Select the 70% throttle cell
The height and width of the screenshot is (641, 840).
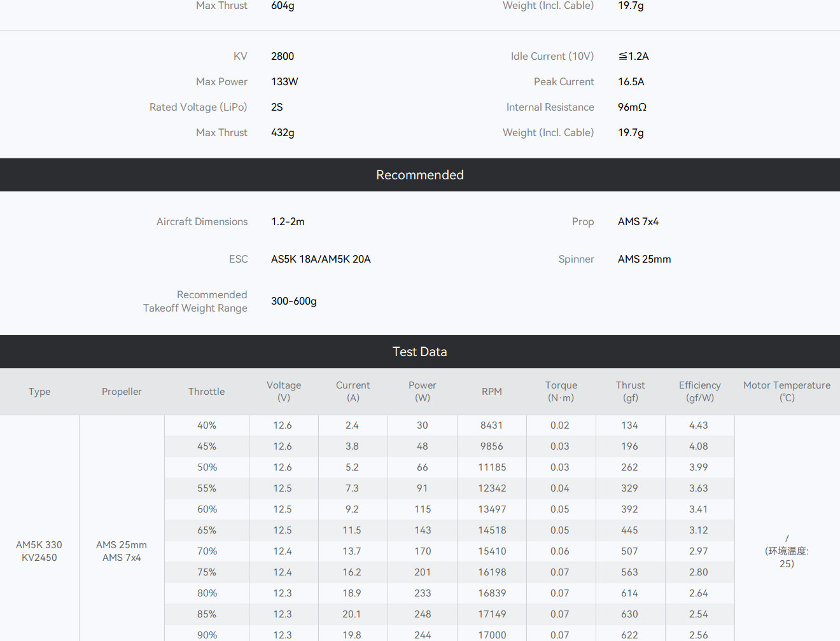coord(207,551)
